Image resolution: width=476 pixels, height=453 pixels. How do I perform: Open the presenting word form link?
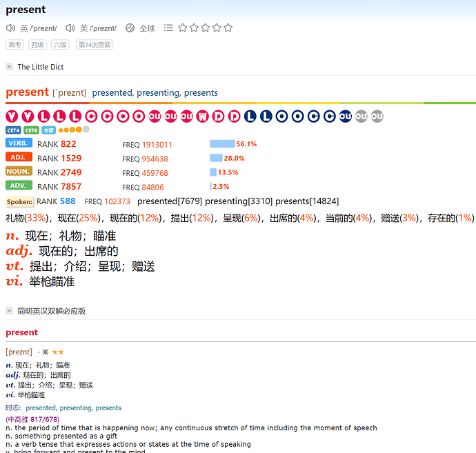tap(158, 93)
